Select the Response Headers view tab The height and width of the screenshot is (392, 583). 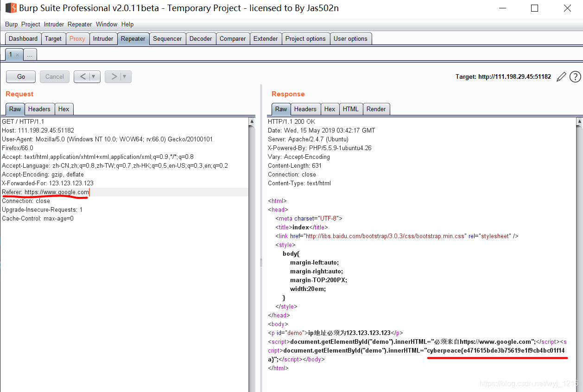coord(305,109)
